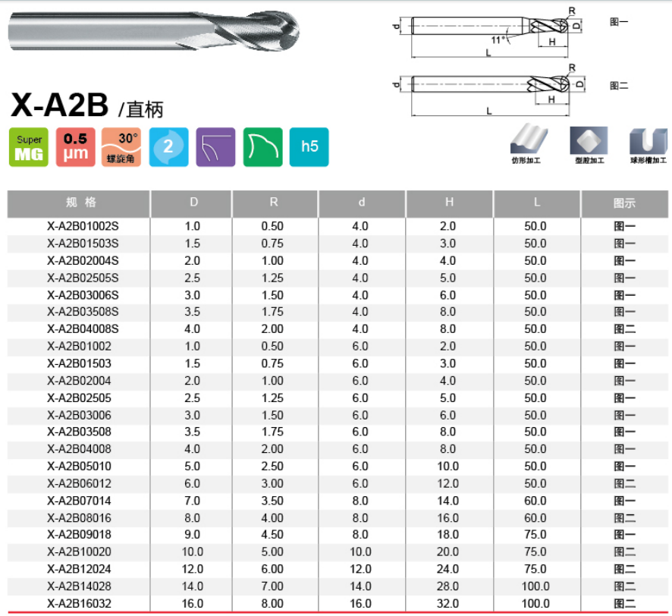Click the green Super MG badge
The width and height of the screenshot is (672, 616).
(x=30, y=147)
